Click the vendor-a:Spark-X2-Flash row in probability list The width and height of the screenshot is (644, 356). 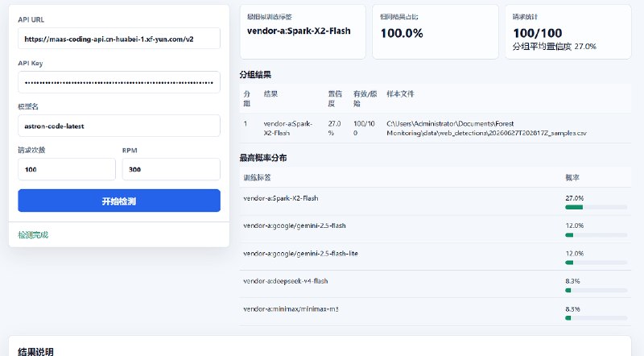click(x=436, y=201)
